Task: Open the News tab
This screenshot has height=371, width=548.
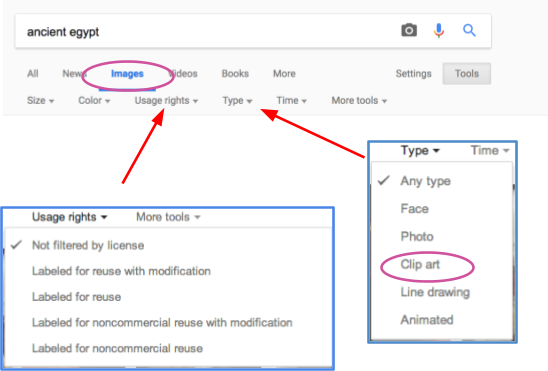Action: point(74,74)
